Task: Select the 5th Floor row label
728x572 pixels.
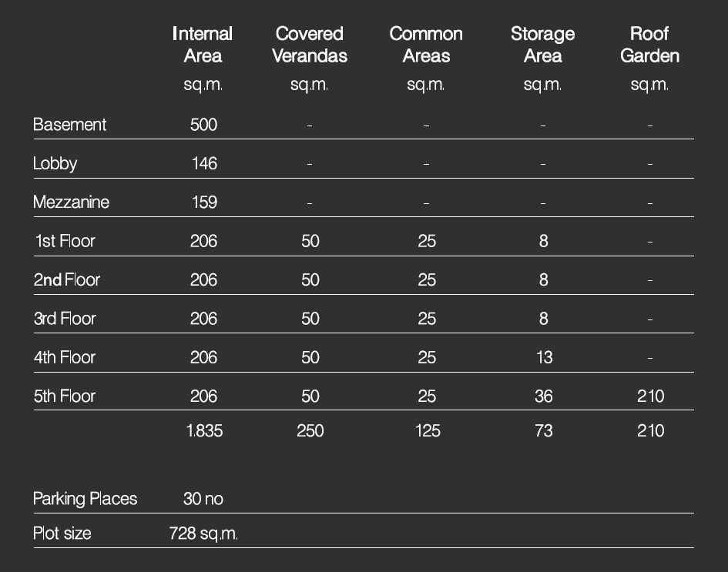Action: [x=65, y=396]
